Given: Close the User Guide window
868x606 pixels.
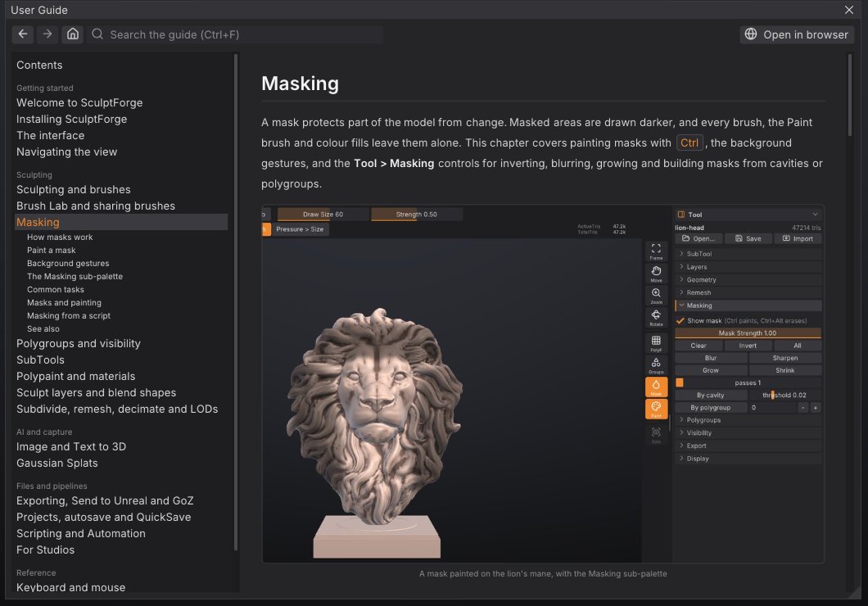Looking at the screenshot, I should tap(849, 10).
